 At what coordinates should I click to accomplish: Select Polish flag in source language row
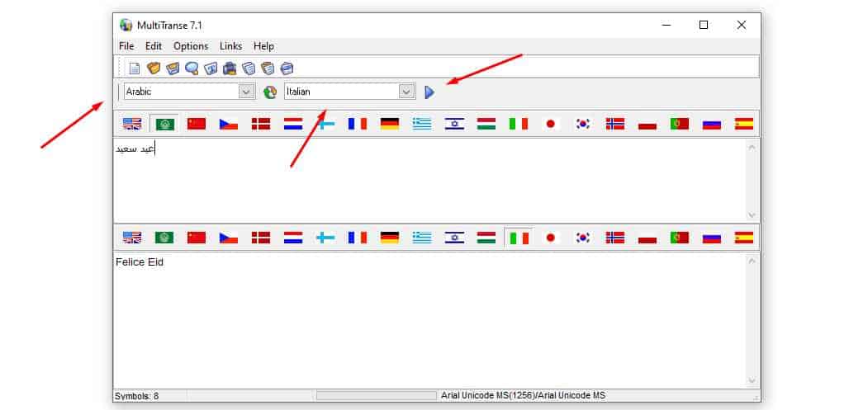point(647,124)
